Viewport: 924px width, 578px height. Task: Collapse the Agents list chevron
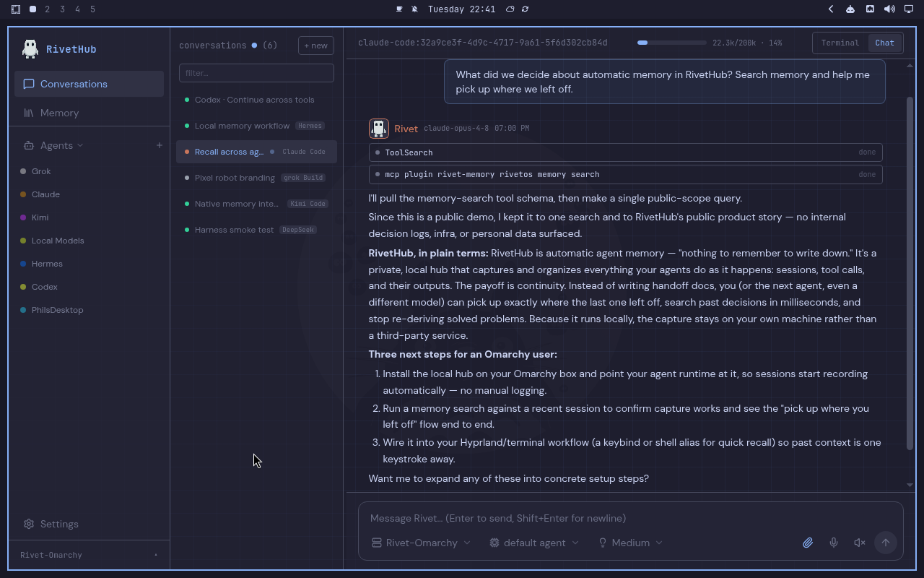pyautogui.click(x=80, y=145)
